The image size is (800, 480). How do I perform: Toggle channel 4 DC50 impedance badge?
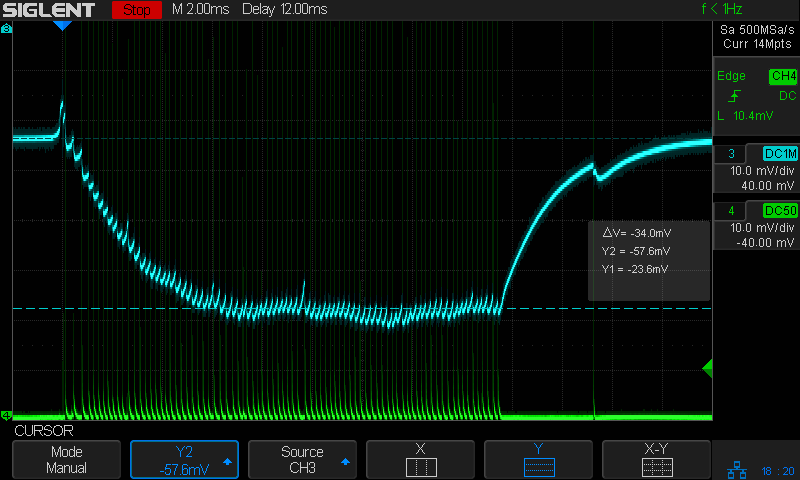[x=779, y=210]
